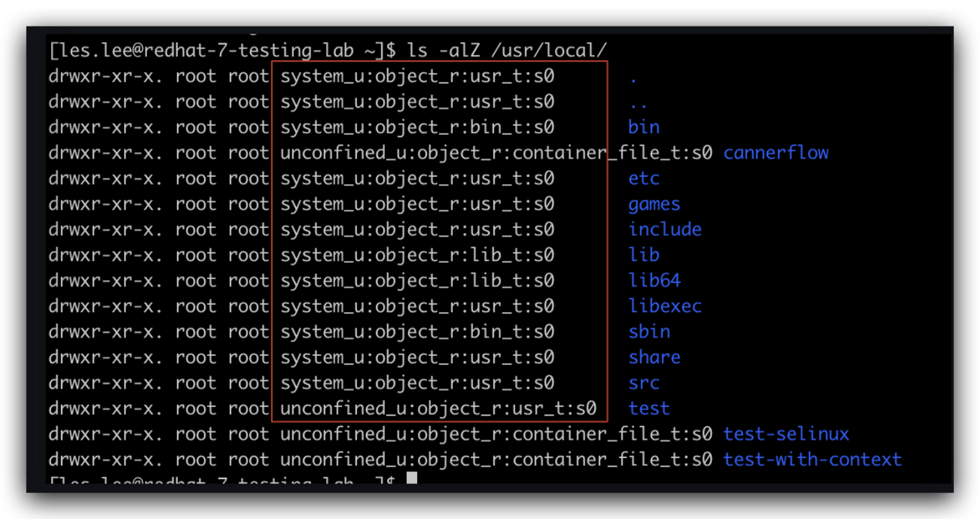Click the libexec directory name

[x=664, y=306]
